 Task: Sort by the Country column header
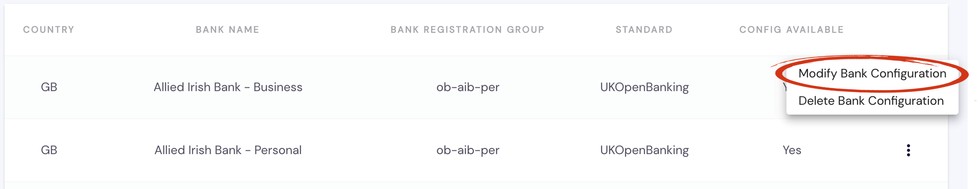click(x=49, y=30)
